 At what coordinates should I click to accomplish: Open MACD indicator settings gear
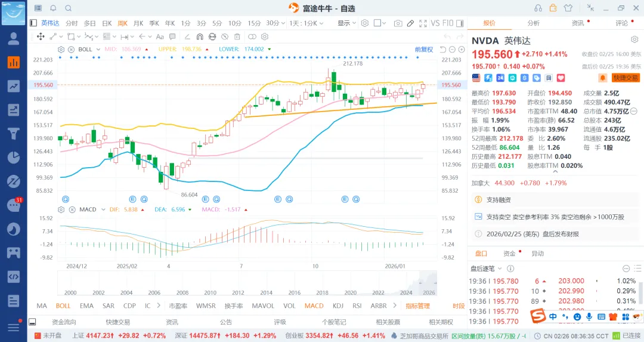pyautogui.click(x=61, y=209)
